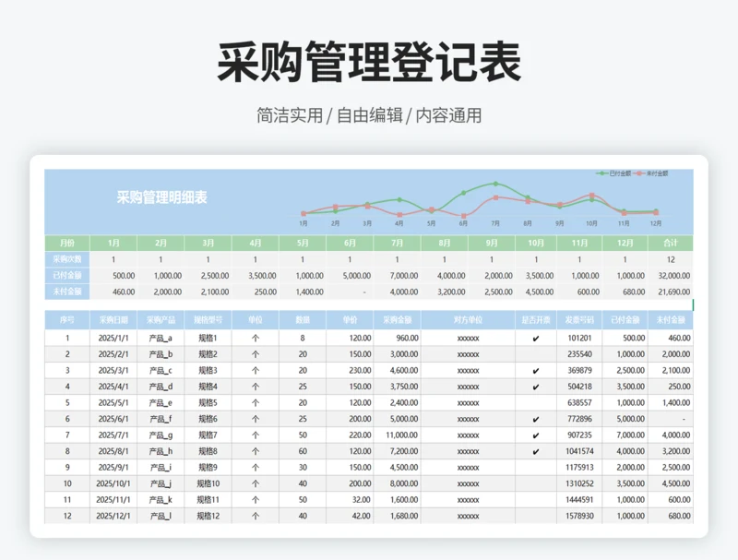
Task: Click the empty 是否开票 cell in 产品_k row
Action: (x=536, y=500)
